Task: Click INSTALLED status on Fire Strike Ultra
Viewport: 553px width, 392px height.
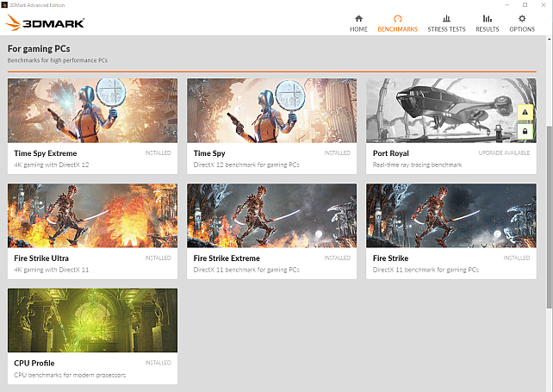Action: pos(158,258)
